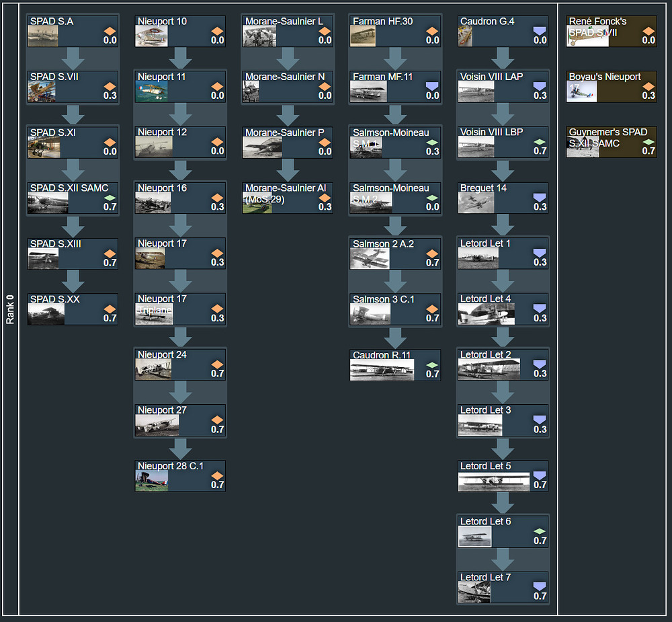Click the Nieuport 28 C.1 fighter icon
The image size is (672, 622).
(x=217, y=475)
